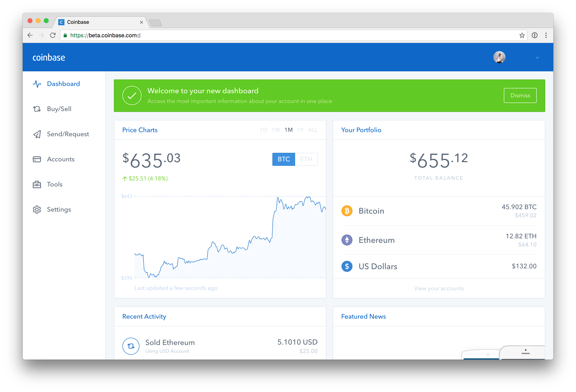Click the Buy/Sell navigation icon
576x392 pixels.
(x=37, y=108)
